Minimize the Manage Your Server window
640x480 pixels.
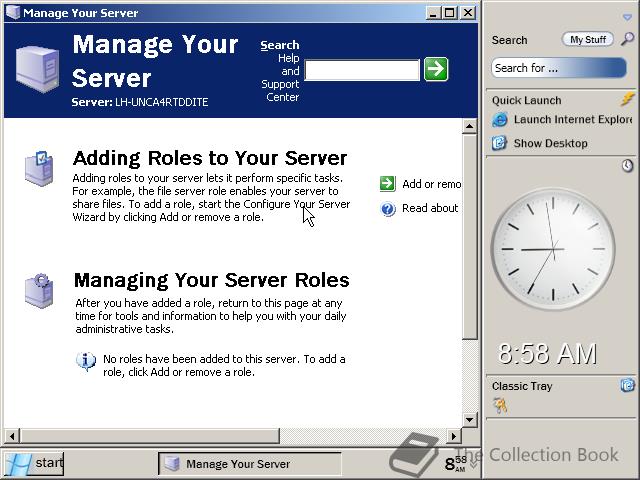coord(433,13)
